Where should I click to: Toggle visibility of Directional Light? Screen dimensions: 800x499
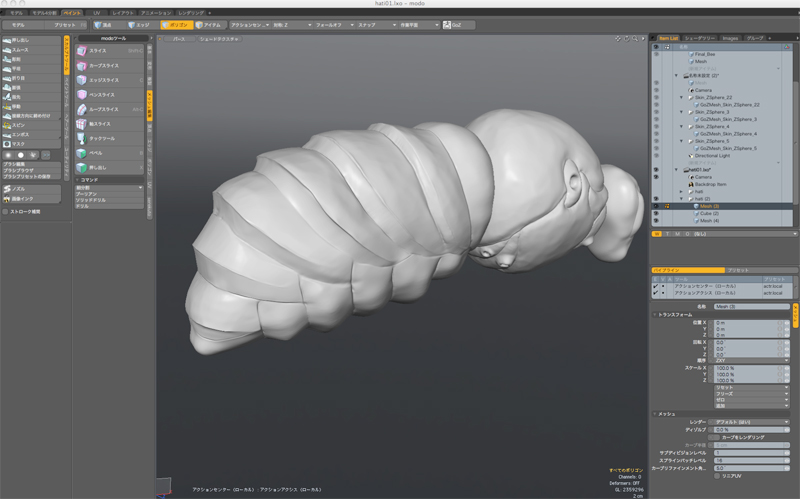point(656,156)
